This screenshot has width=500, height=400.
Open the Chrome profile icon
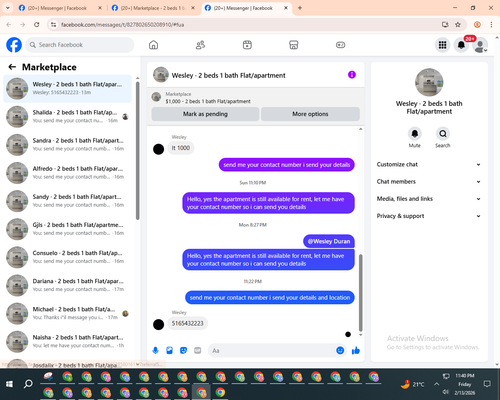(477, 25)
